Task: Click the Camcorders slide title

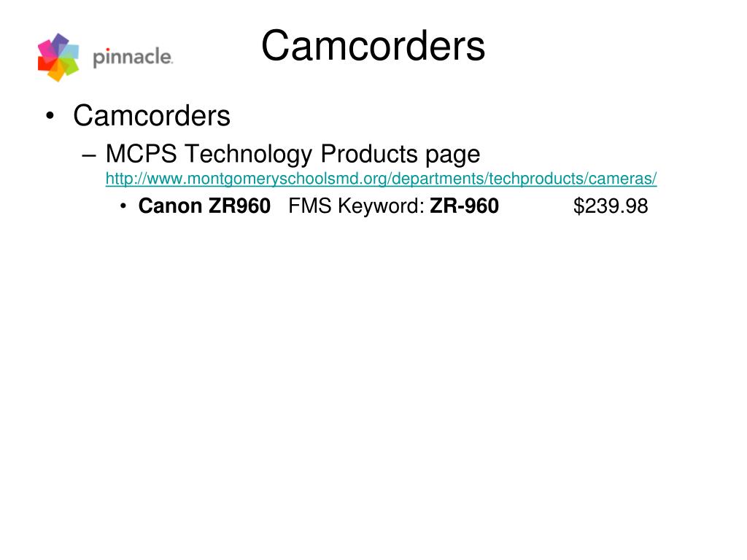Action: 373,46
